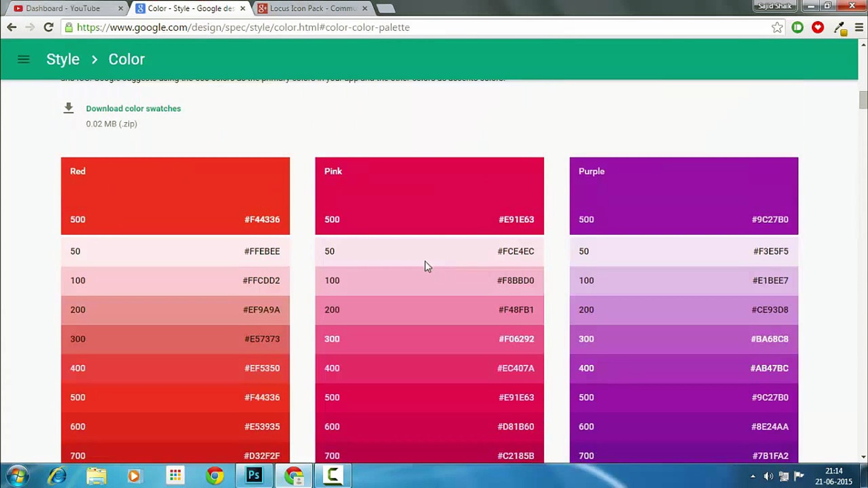Select the Purple 200 #CE93D8 swatch
This screenshot has width=868, height=488.
[x=684, y=310]
